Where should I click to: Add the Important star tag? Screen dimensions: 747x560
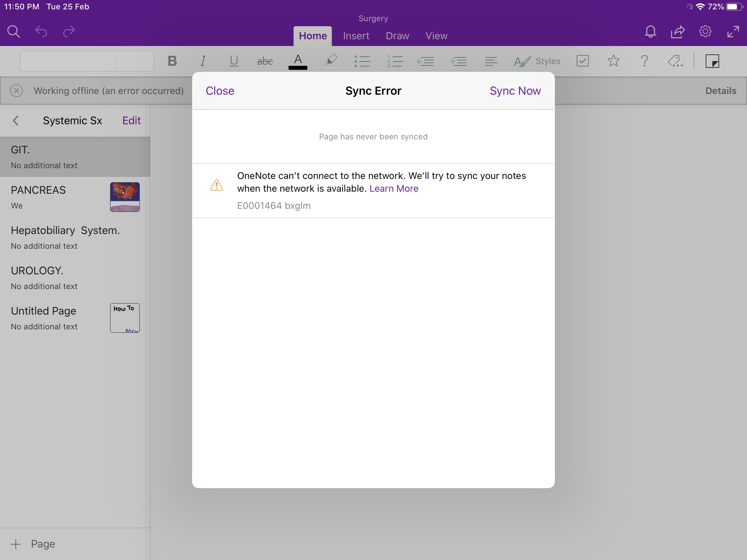[613, 61]
